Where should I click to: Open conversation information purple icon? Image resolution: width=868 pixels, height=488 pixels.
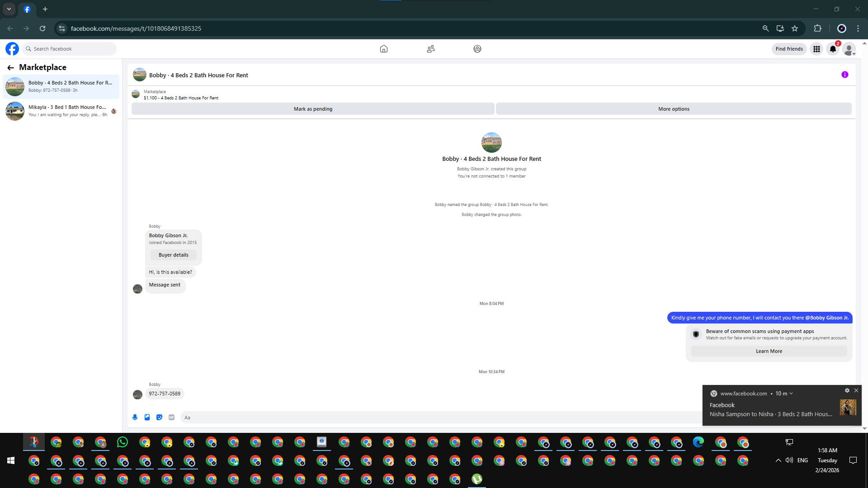[x=844, y=75]
